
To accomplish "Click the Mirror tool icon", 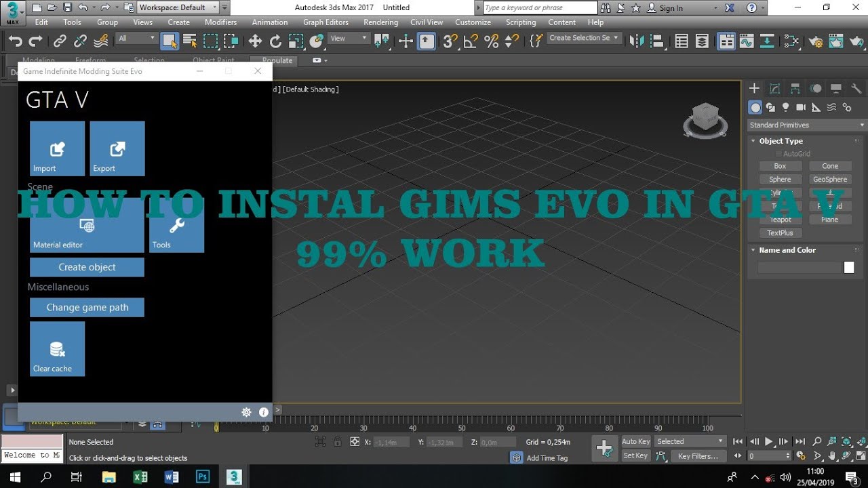I will click(x=637, y=41).
